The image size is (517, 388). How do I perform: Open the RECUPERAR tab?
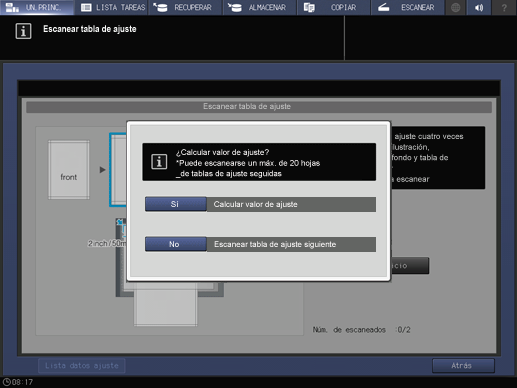(x=185, y=7)
